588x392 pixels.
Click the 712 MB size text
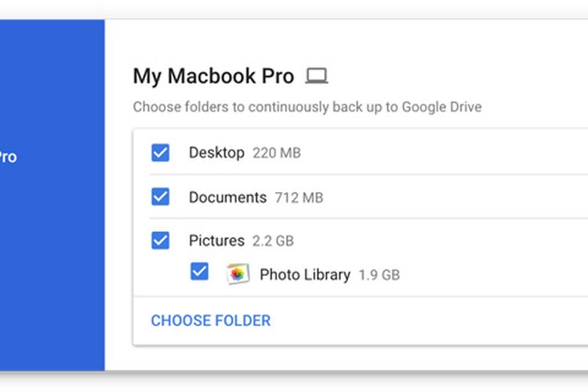299,198
